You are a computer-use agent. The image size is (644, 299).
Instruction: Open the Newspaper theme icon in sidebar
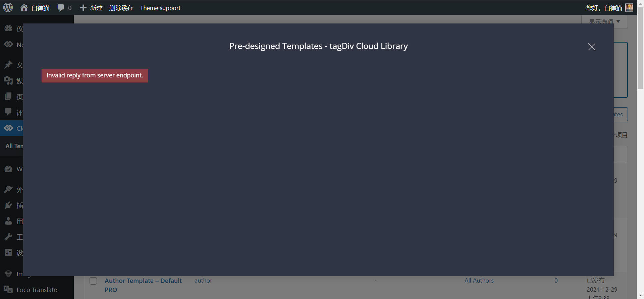(8, 44)
